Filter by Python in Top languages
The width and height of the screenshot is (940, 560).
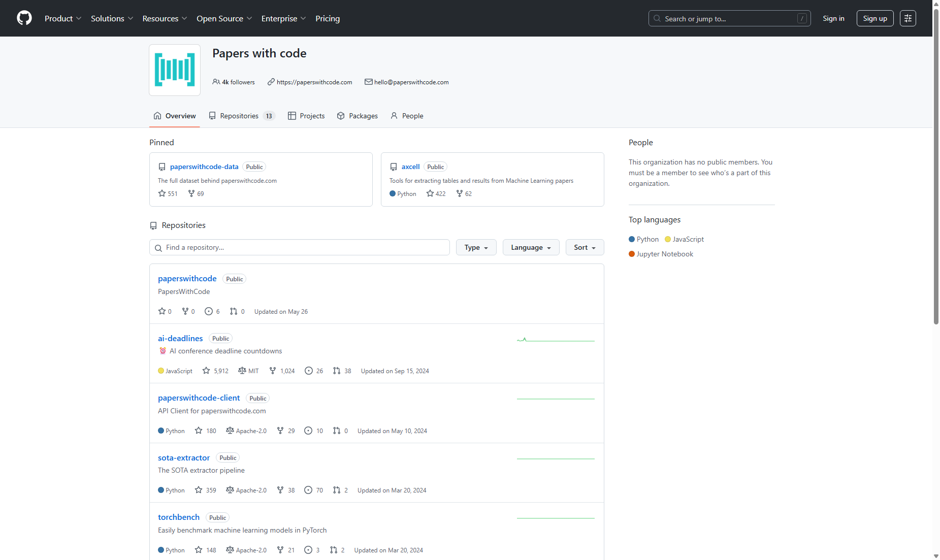643,239
